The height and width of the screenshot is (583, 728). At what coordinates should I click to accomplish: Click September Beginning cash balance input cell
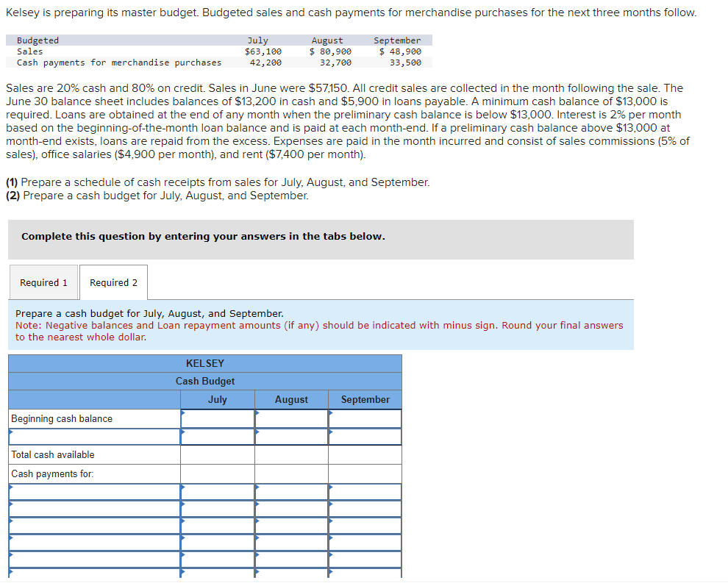click(x=365, y=418)
